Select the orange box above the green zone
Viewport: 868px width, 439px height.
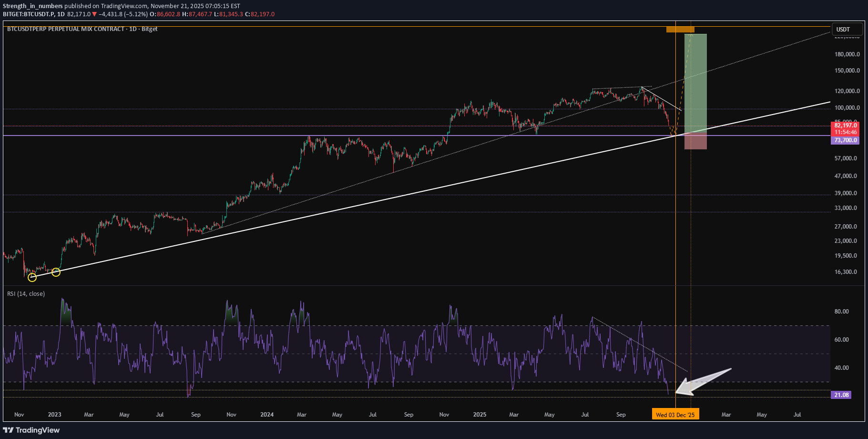pos(680,30)
